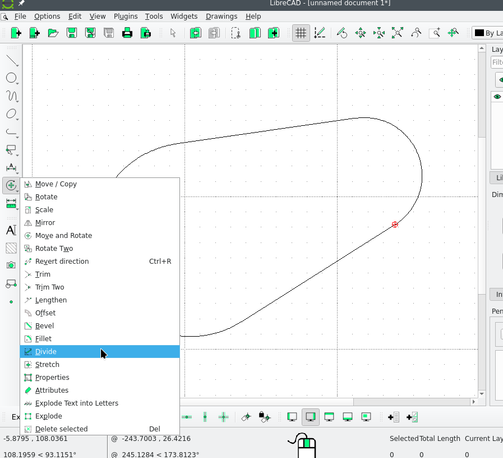Select the Text tool icon
This screenshot has width=503, height=458.
11,230
